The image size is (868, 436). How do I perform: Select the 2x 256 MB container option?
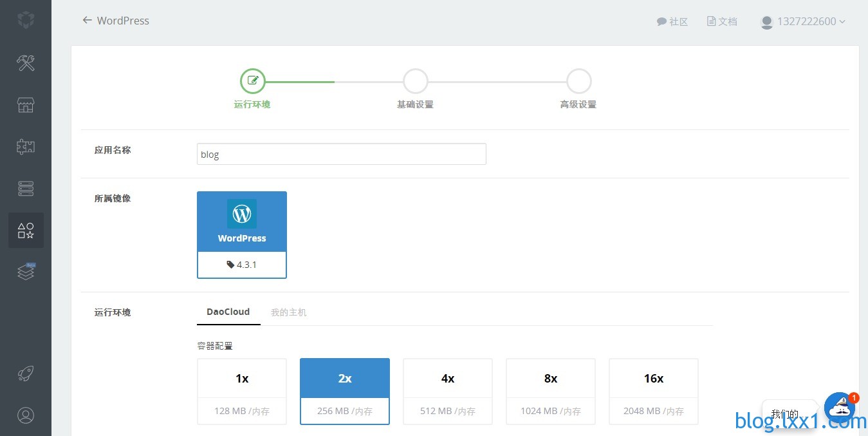point(345,392)
